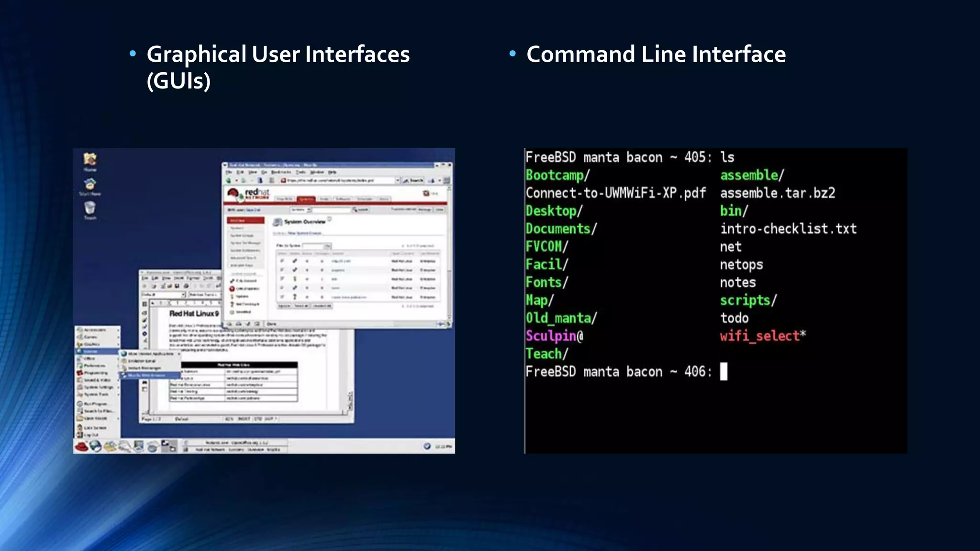Image resolution: width=980 pixels, height=551 pixels.
Task: Click the Red Hat Network logo
Action: pyautogui.click(x=248, y=194)
